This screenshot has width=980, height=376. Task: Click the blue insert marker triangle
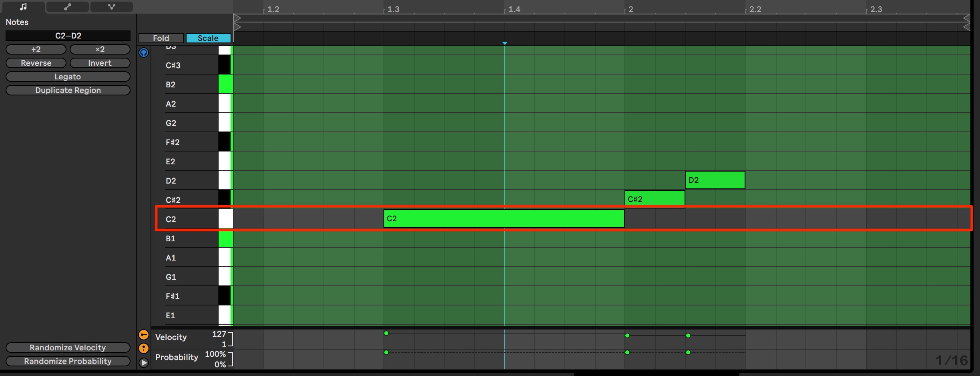(x=505, y=43)
